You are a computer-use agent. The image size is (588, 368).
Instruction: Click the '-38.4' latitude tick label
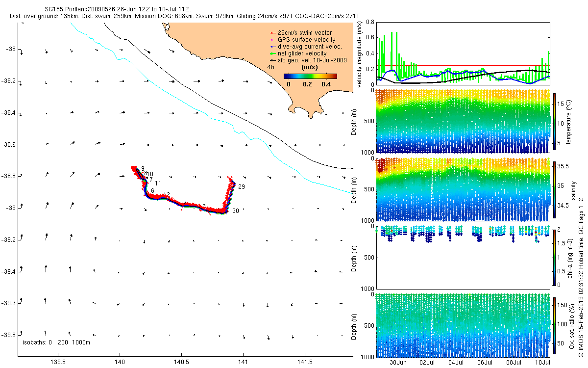[x=8, y=113]
